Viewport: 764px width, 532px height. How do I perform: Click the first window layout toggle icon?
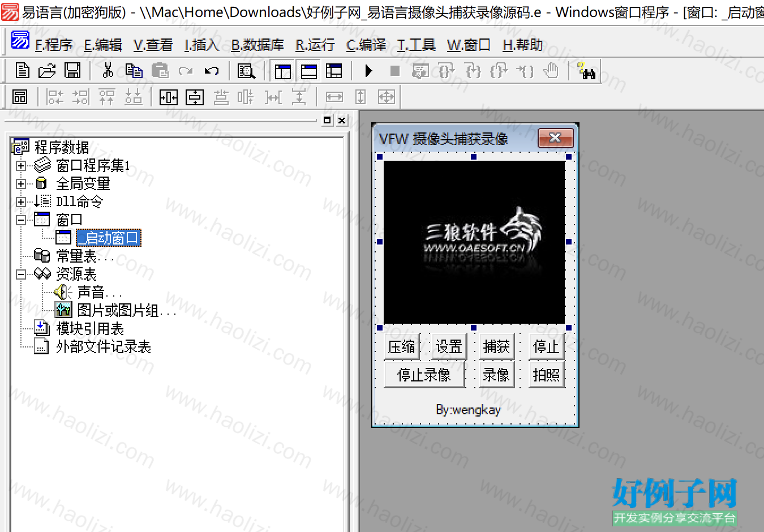(283, 71)
